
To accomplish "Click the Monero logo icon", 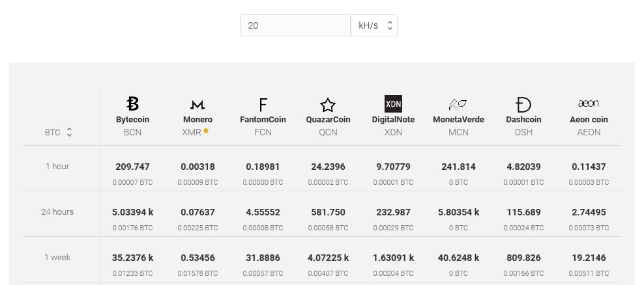I will (x=198, y=105).
